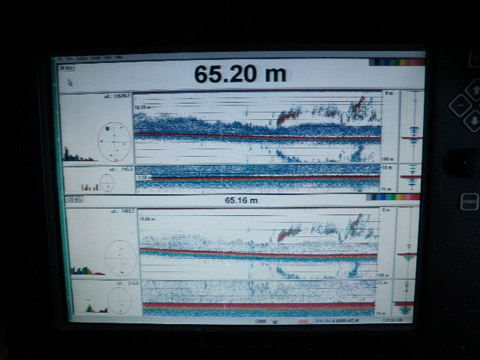Select the large 65.20 m depth readout

[240, 74]
